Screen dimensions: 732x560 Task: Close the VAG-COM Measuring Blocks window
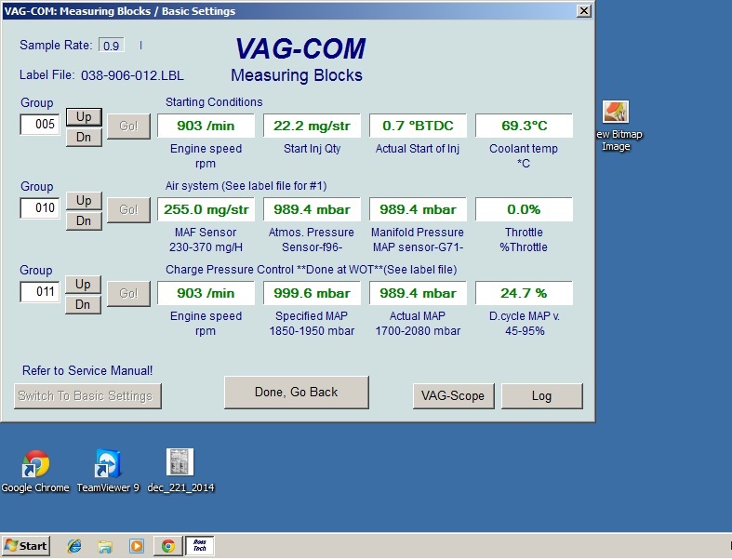(583, 11)
